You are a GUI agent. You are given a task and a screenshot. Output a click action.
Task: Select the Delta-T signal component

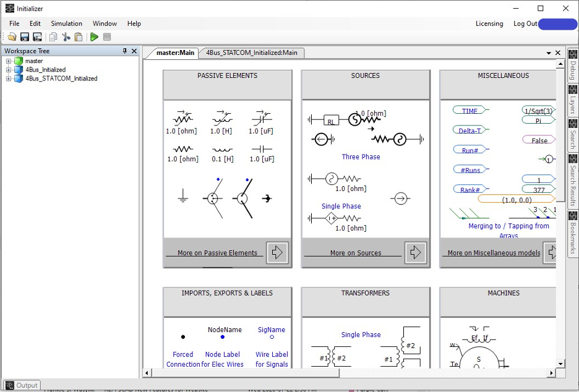471,130
